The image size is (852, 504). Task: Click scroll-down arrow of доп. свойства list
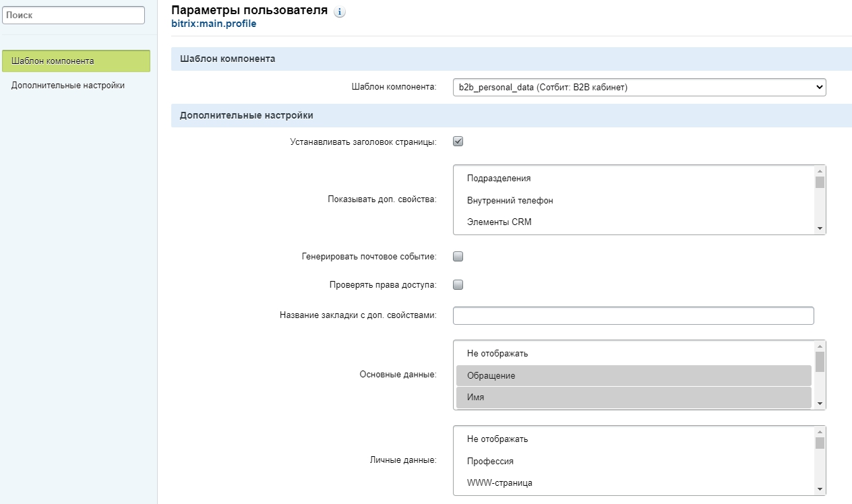(x=820, y=229)
